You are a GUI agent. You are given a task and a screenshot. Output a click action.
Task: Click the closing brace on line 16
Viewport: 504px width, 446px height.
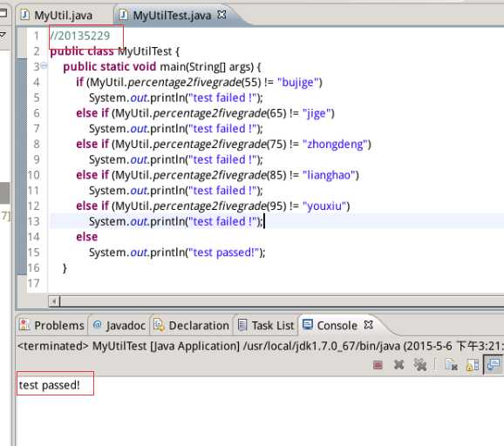click(x=65, y=267)
